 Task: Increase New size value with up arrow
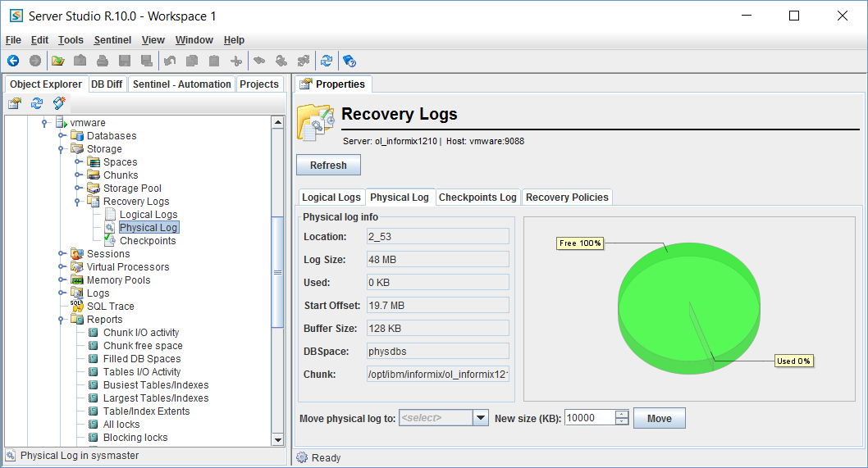622,414
